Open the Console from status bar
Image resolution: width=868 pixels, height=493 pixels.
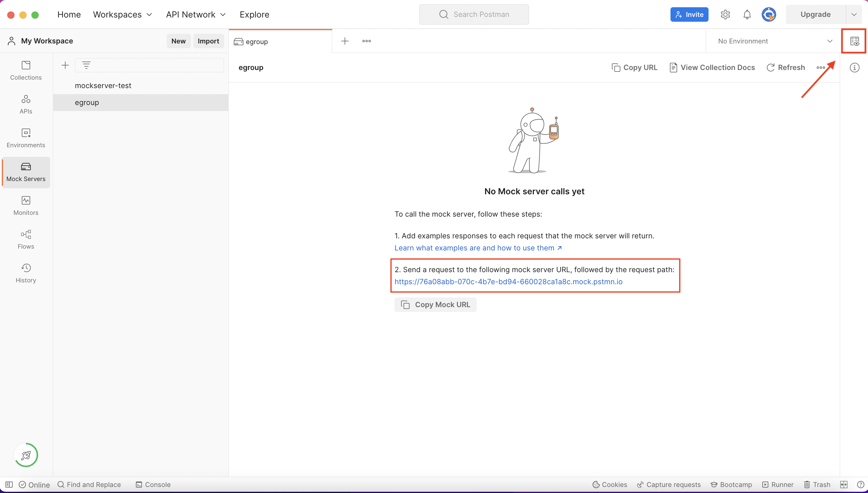(153, 484)
